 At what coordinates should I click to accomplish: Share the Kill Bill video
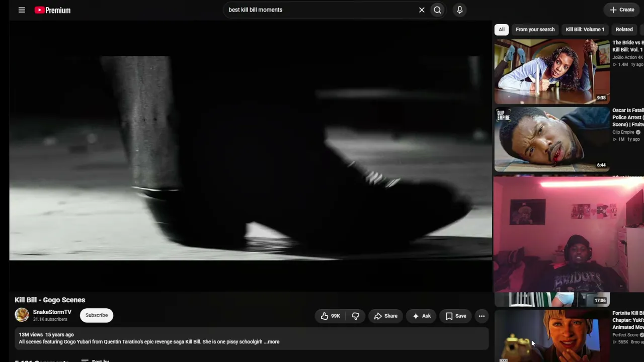point(386,316)
